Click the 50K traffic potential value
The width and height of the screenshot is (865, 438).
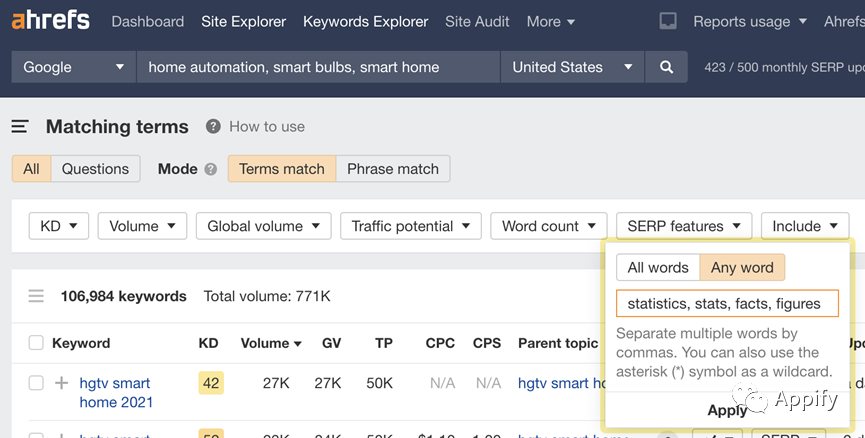pyautogui.click(x=380, y=383)
